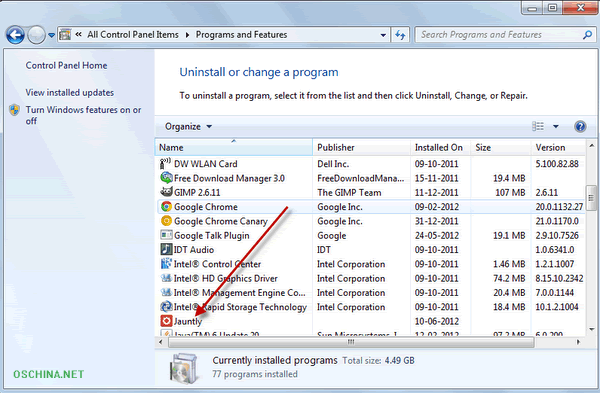This screenshot has width=600, height=393.
Task: Click the Forward navigation arrow button
Action: (37, 35)
